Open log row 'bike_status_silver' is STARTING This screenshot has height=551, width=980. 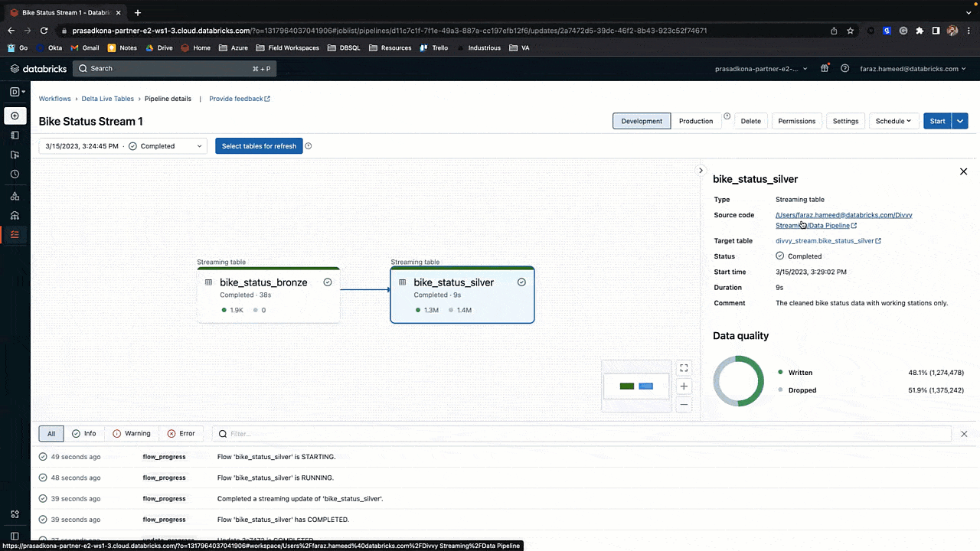click(505, 457)
